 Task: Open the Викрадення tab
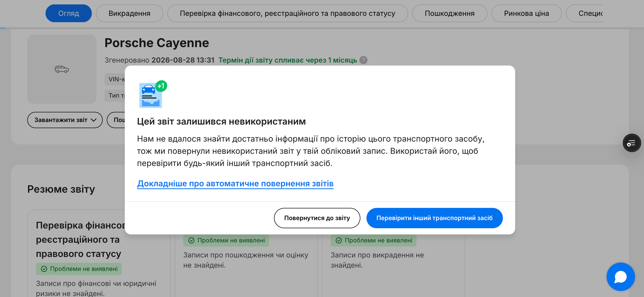click(129, 13)
